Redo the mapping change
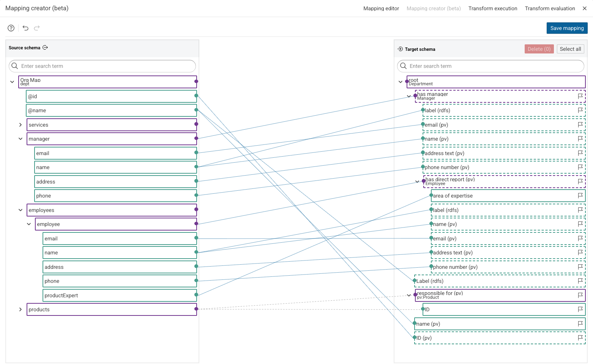 (x=37, y=28)
